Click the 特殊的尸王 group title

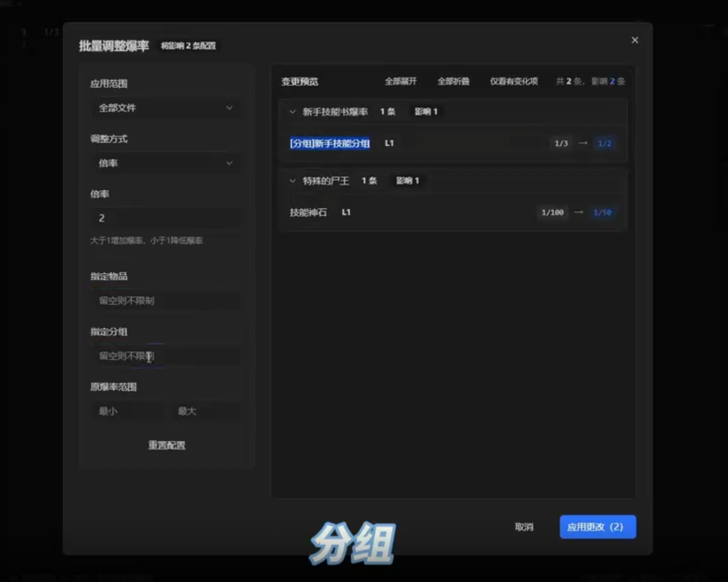(x=326, y=180)
